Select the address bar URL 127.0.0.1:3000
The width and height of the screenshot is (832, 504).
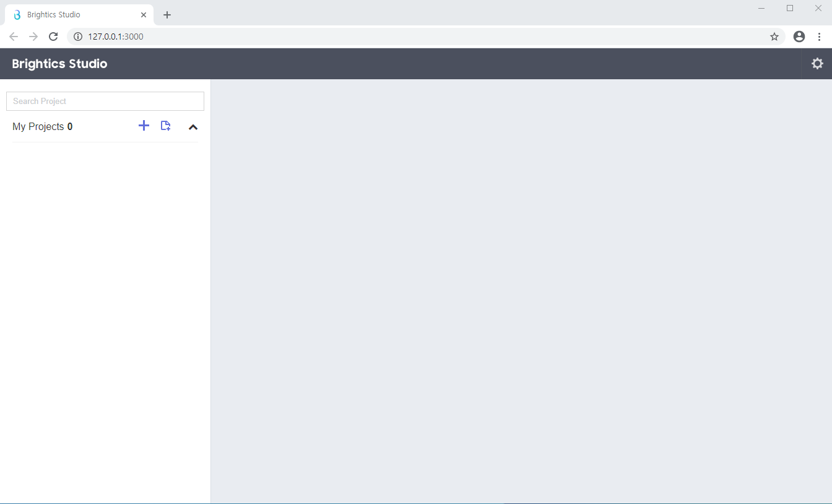click(116, 37)
